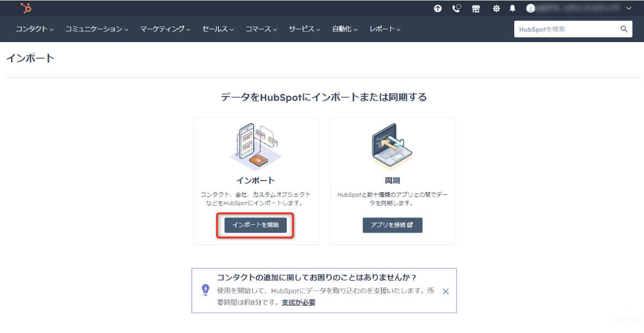Open the セールス menu
The height and width of the screenshot is (333, 644).
(218, 29)
